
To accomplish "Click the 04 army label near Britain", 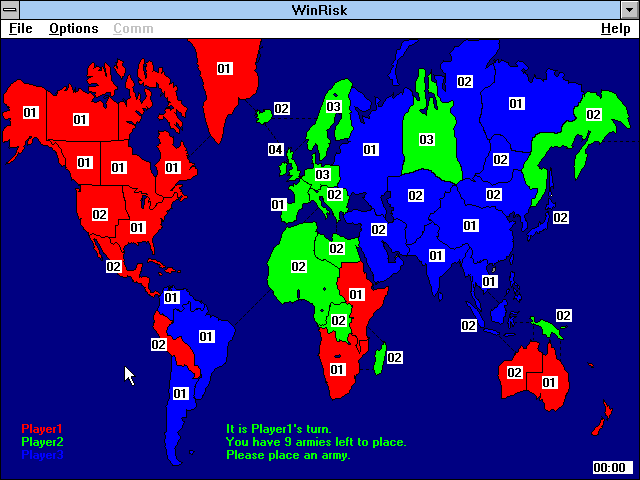I will pyautogui.click(x=276, y=149).
